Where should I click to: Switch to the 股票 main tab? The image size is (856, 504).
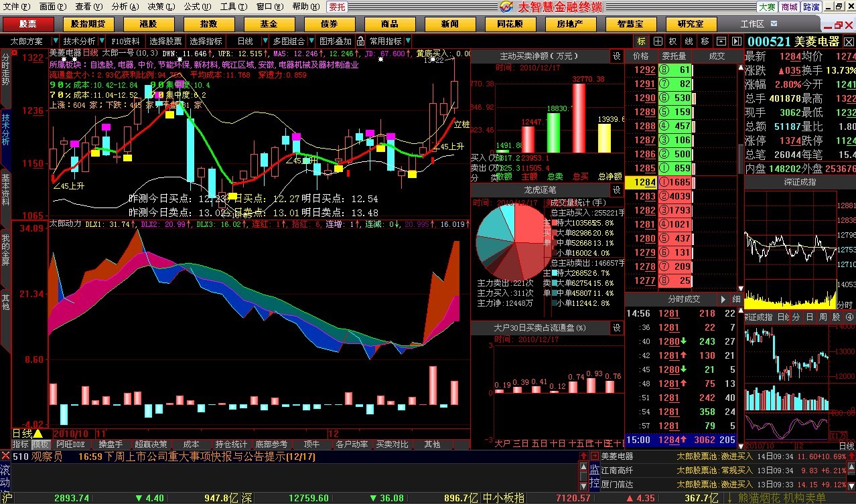point(27,24)
